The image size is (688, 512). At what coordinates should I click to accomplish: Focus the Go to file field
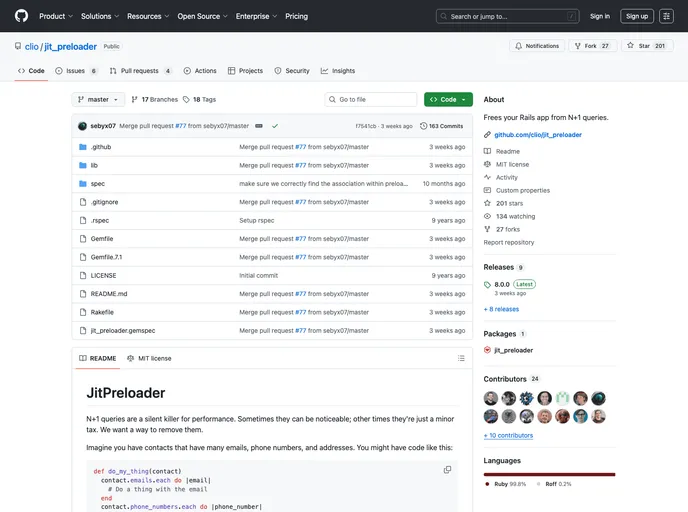tap(371, 100)
